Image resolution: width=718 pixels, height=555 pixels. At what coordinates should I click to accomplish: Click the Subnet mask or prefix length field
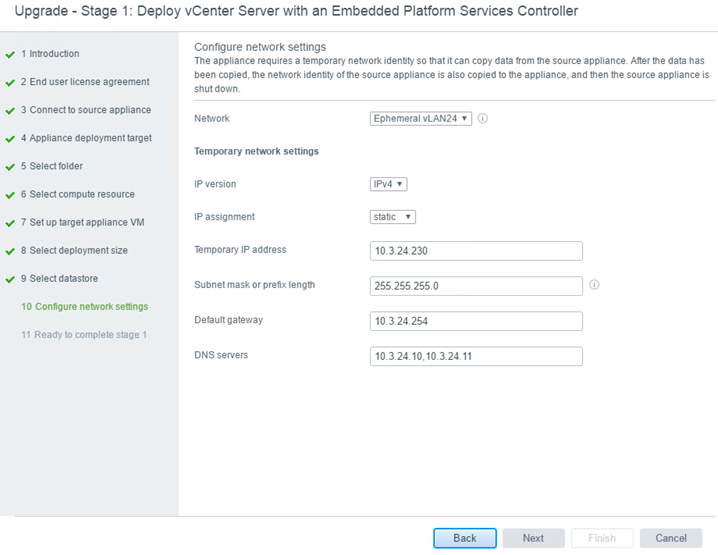pyautogui.click(x=476, y=286)
